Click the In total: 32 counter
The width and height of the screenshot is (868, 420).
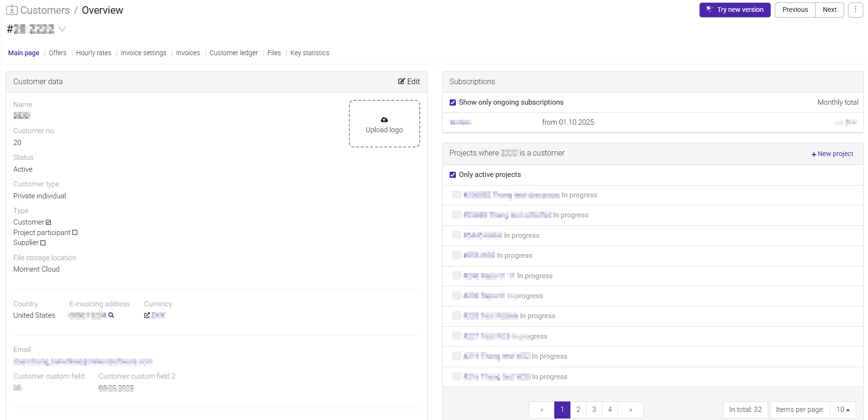[745, 410]
